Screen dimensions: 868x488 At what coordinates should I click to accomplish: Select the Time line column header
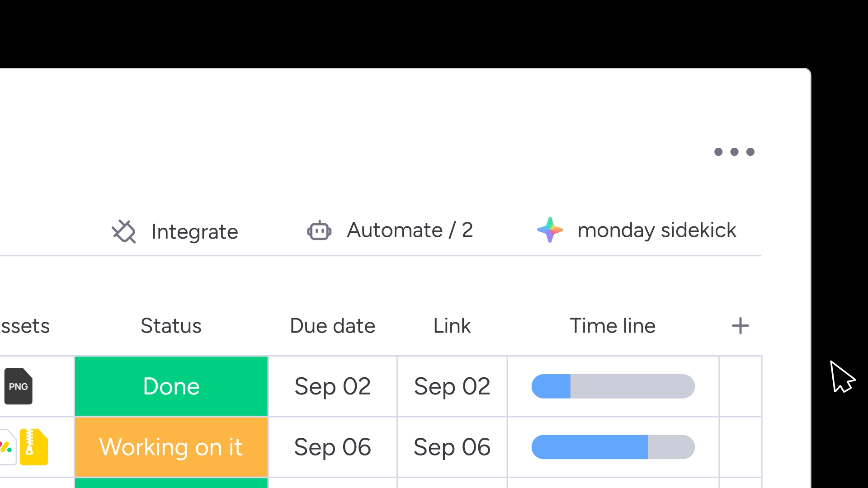click(613, 326)
